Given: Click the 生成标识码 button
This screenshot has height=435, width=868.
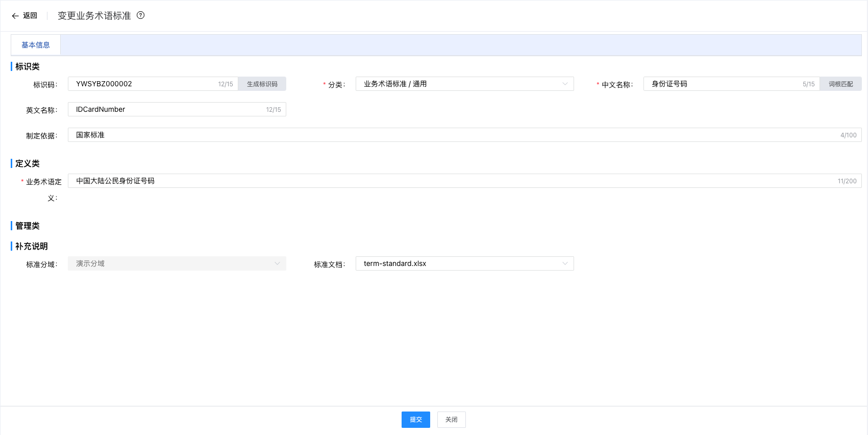Looking at the screenshot, I should [x=262, y=84].
